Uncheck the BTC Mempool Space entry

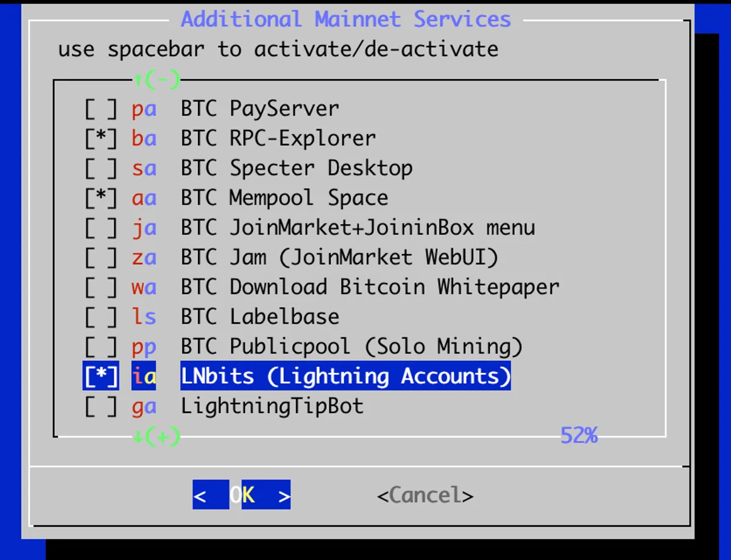tap(101, 197)
